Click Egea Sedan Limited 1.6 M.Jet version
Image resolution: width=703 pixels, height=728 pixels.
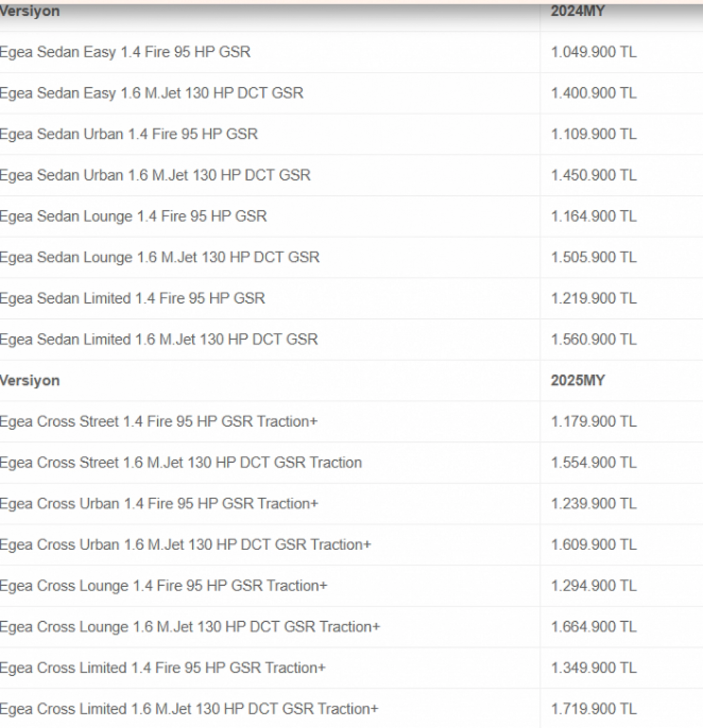[159, 339]
